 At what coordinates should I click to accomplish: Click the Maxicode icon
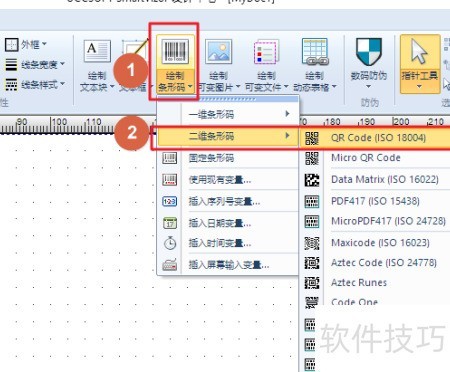pyautogui.click(x=312, y=243)
